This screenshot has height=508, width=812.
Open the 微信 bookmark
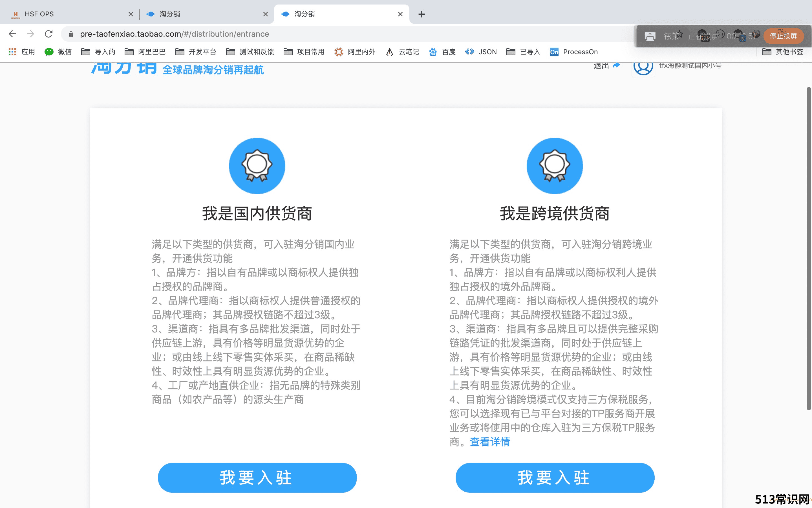pyautogui.click(x=58, y=52)
